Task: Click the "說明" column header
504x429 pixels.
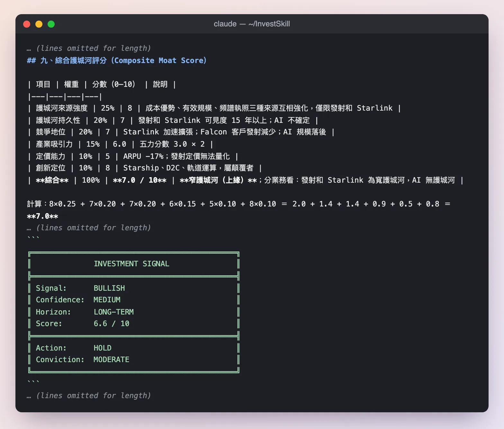Action: pyautogui.click(x=160, y=84)
